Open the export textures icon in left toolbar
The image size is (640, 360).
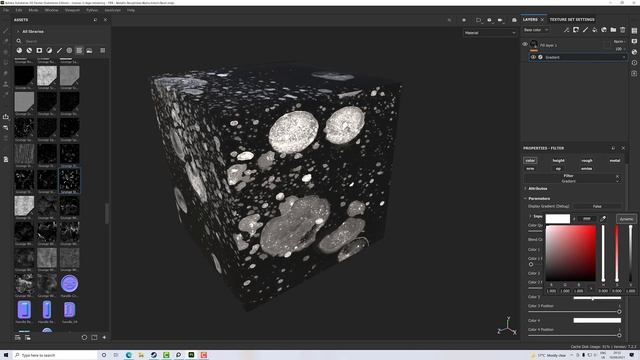click(x=5, y=117)
